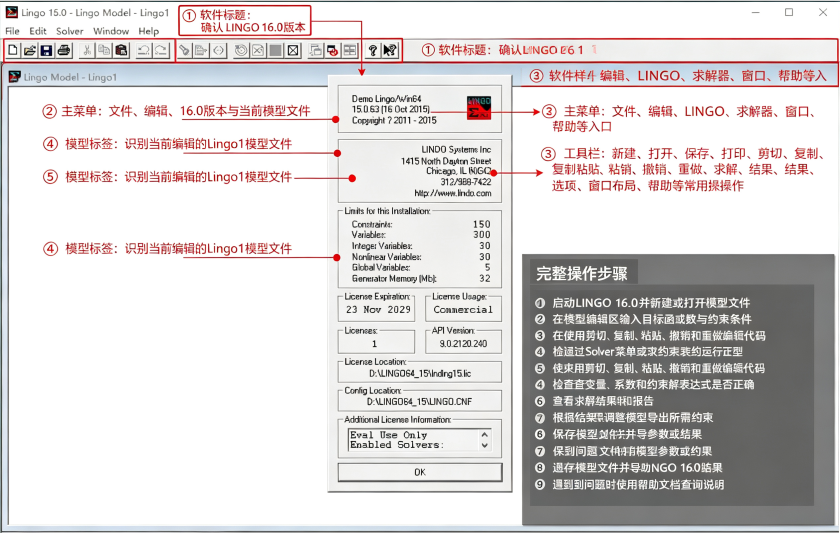Click the 'Enabled Solvers:' text line
This screenshot has height=533, width=840.
(397, 445)
